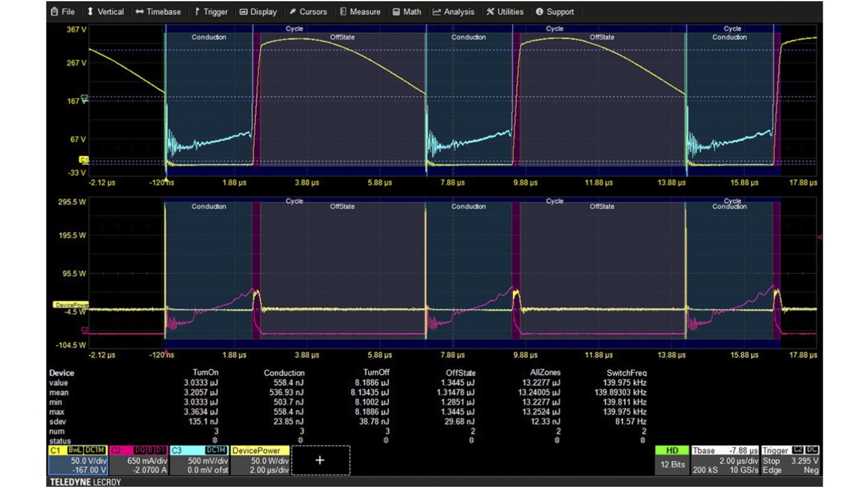
Task: Click the OffState column status icon
Action: pyautogui.click(x=471, y=440)
